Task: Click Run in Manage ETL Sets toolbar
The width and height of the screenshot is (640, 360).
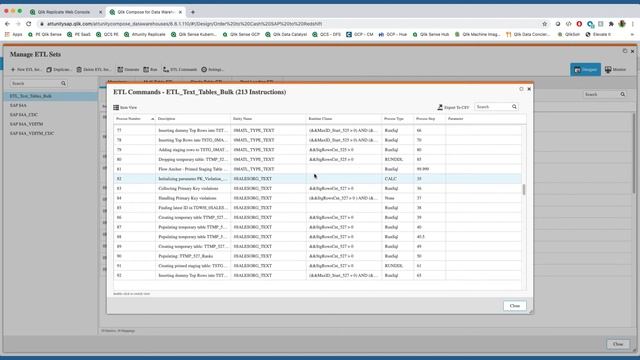Action: click(x=150, y=70)
